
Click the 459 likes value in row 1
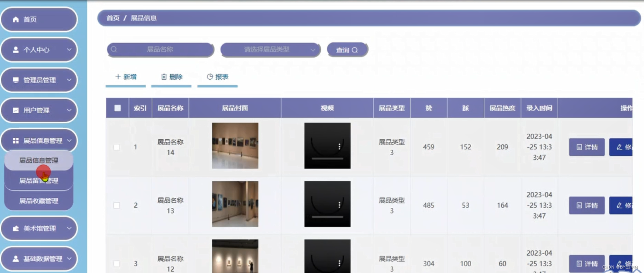click(x=429, y=147)
